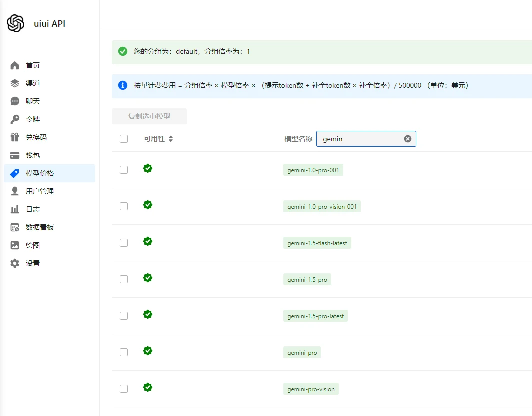Screen dimensions: 532x416
Task: Click the blue info icon in billing formula banner
Action: coord(123,85)
